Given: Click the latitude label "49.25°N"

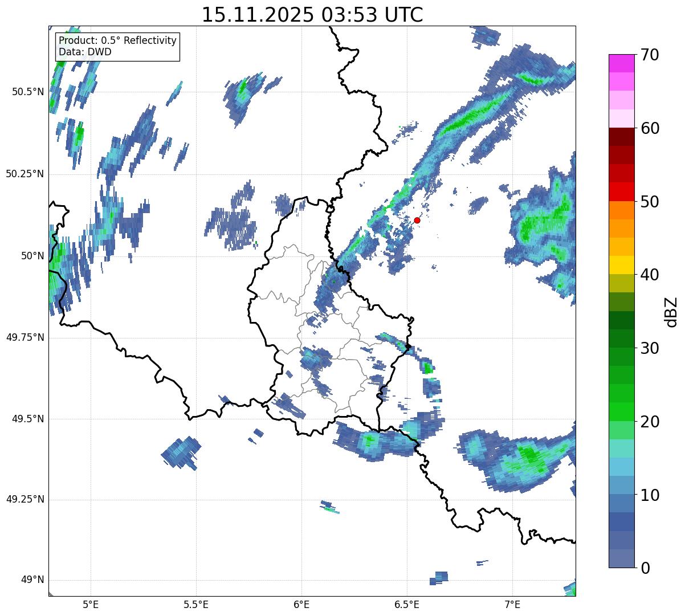Looking at the screenshot, I should 25,499.
